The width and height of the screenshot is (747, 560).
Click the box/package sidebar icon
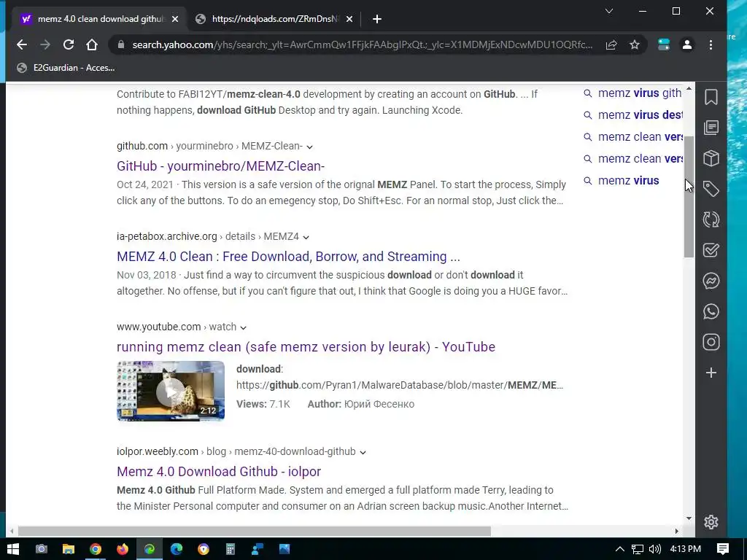(x=711, y=158)
